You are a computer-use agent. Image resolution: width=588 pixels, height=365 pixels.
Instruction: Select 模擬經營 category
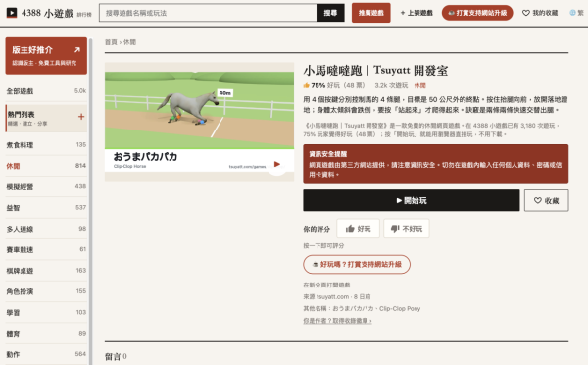(46, 186)
